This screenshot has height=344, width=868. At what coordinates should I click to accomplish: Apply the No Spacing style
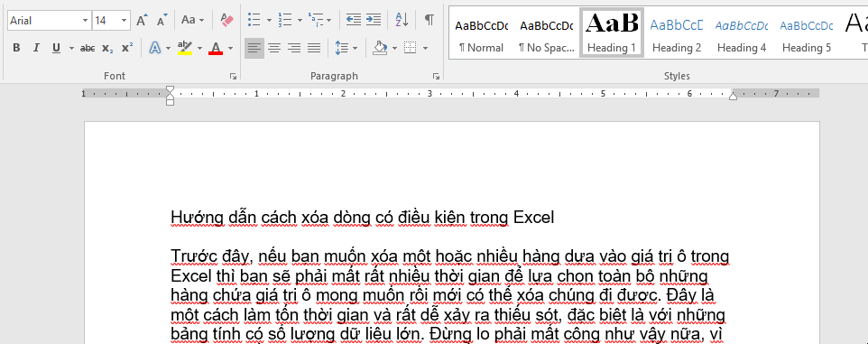pos(547,33)
